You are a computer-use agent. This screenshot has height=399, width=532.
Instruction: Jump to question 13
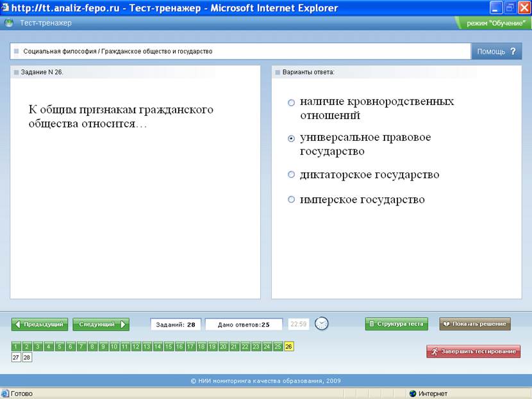pos(147,346)
